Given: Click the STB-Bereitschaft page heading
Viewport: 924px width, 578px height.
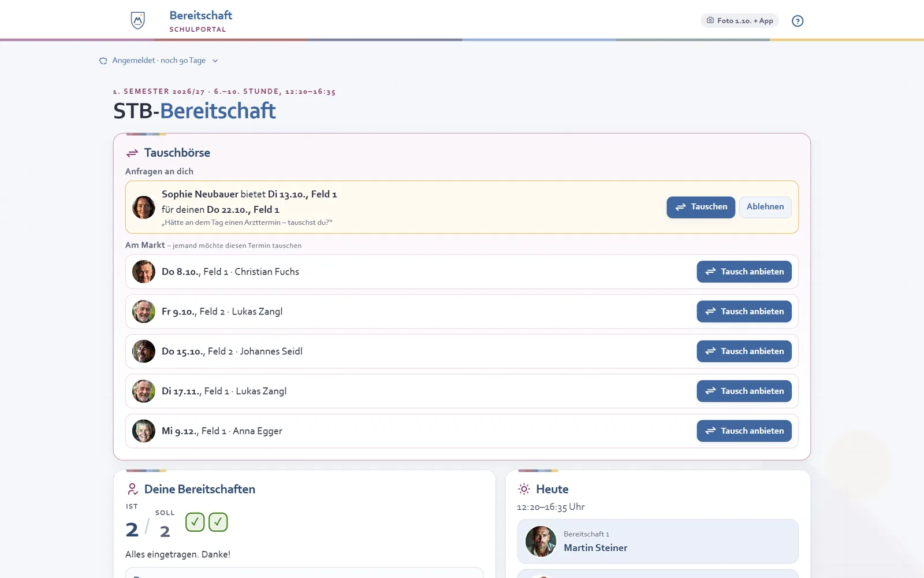Looking at the screenshot, I should [x=195, y=111].
